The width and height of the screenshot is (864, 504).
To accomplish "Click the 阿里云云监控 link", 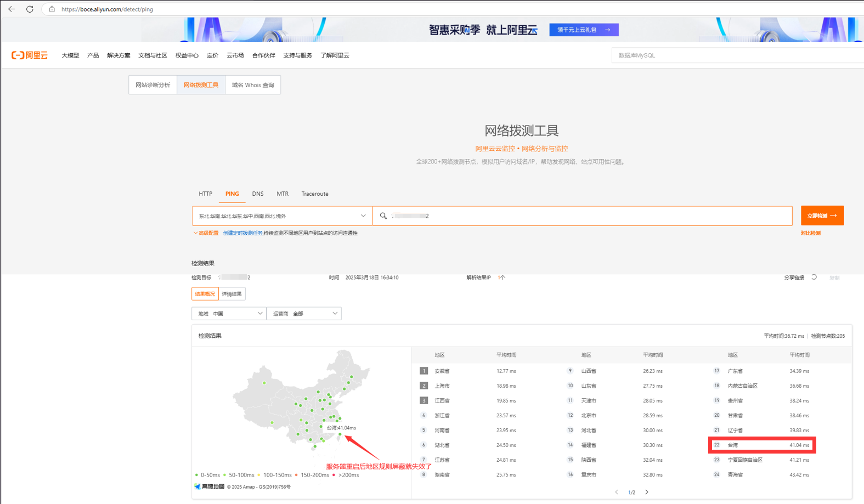I will (x=495, y=149).
